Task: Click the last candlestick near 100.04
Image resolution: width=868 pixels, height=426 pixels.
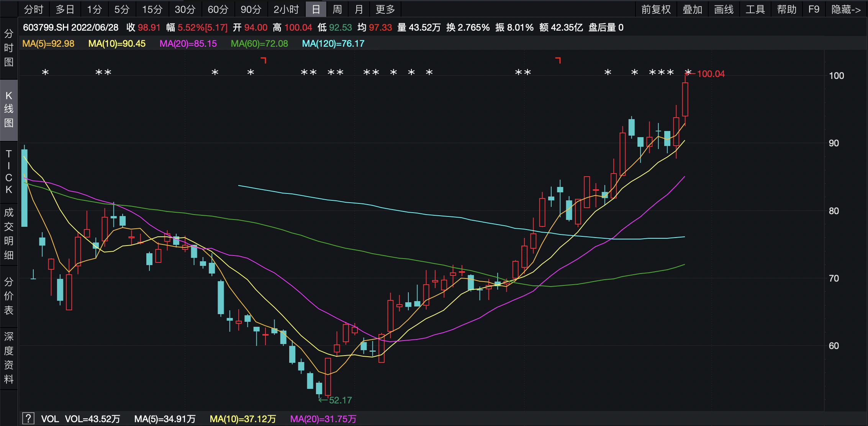Action: tap(685, 100)
